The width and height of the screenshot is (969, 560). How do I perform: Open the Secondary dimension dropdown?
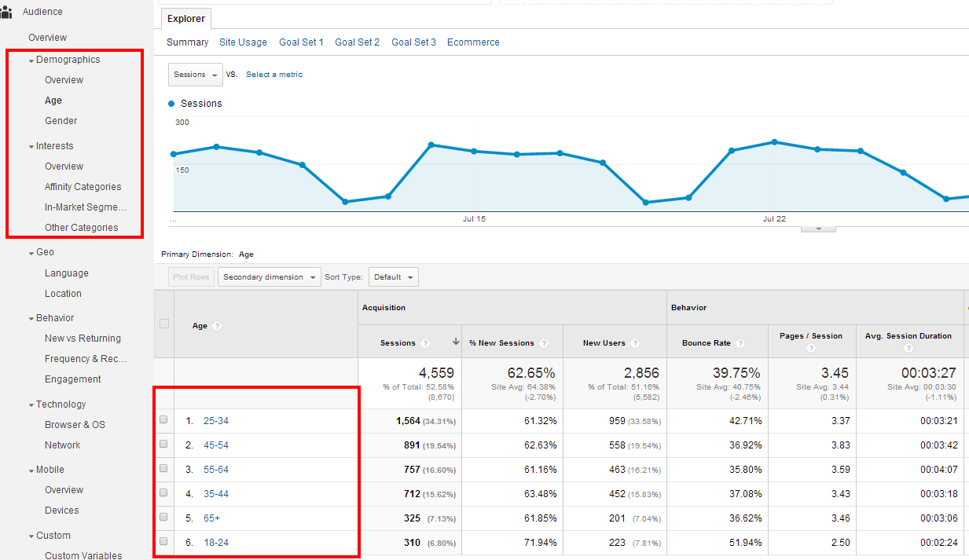click(270, 277)
